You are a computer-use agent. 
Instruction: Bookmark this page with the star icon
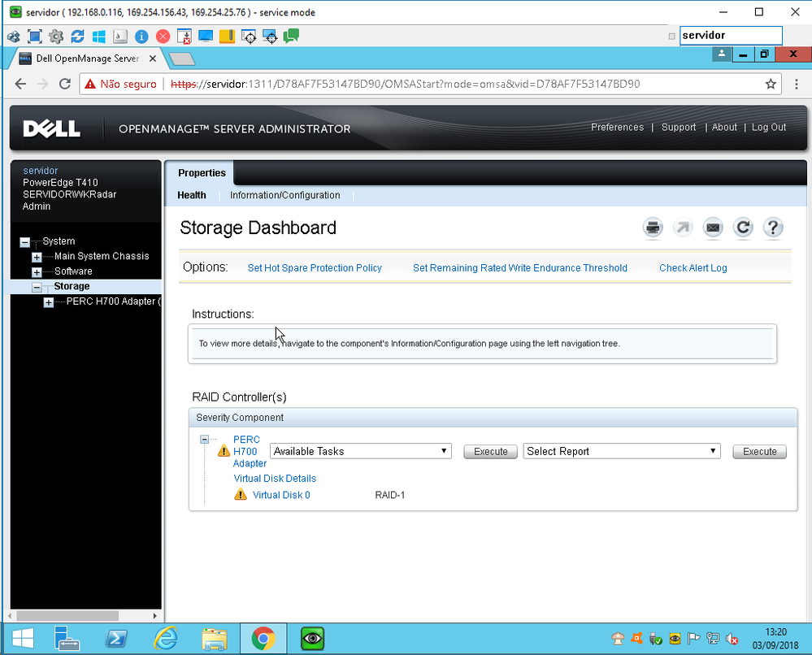(771, 84)
